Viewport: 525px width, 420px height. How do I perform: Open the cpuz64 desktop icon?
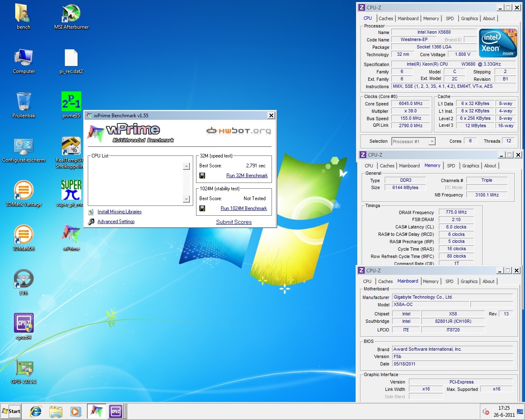(x=23, y=323)
